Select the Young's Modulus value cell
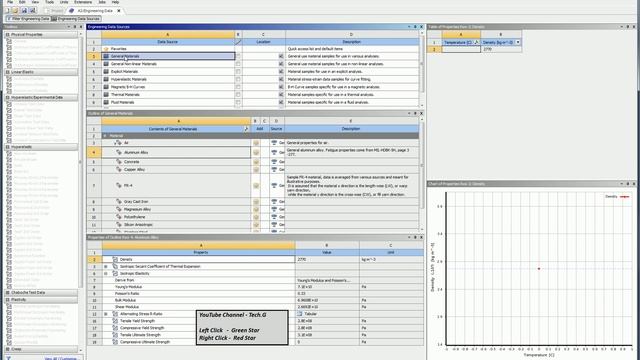This screenshot has height=360, width=640. 327,287
